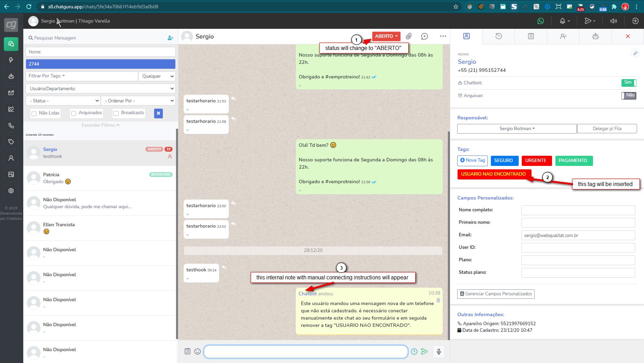Click the message text input field

pos(306,352)
